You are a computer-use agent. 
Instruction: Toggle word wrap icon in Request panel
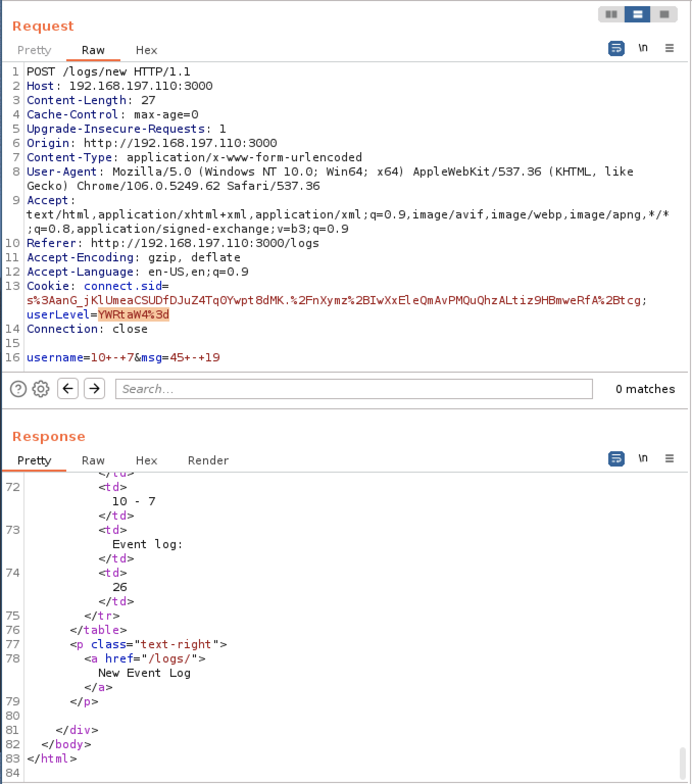(616, 48)
